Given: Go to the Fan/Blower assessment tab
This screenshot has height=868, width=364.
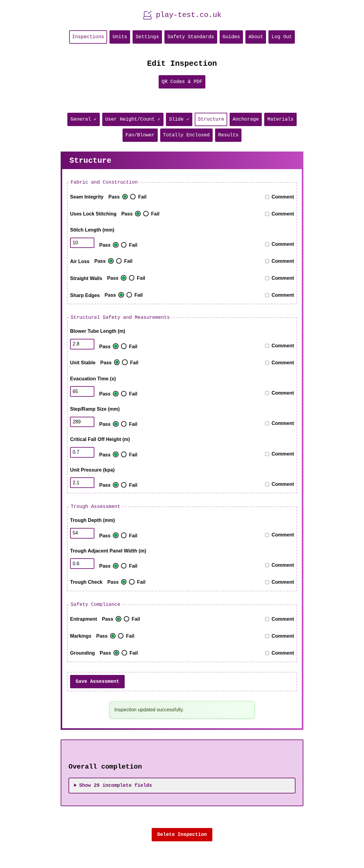Looking at the screenshot, I should pyautogui.click(x=140, y=135).
